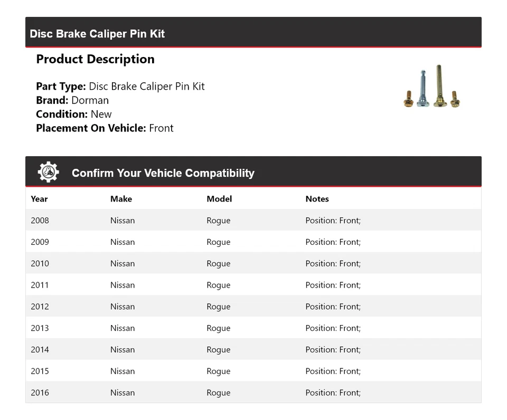Select the 2013 year cell

[x=40, y=328]
